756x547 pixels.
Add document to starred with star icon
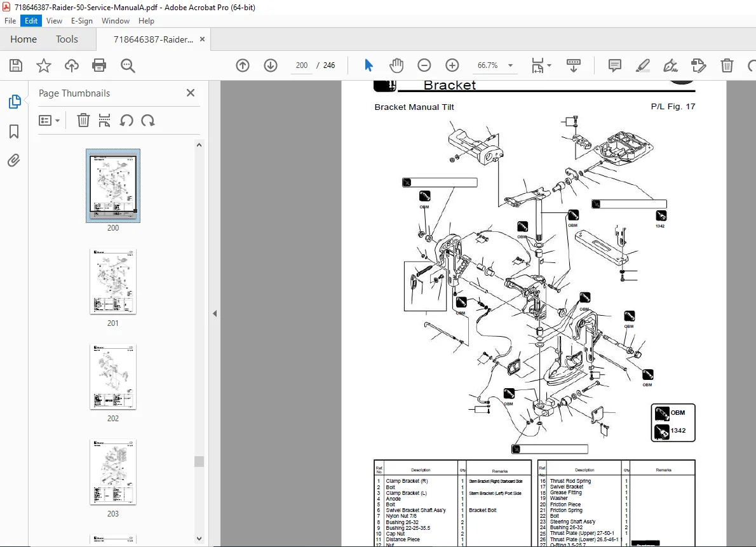tap(44, 65)
